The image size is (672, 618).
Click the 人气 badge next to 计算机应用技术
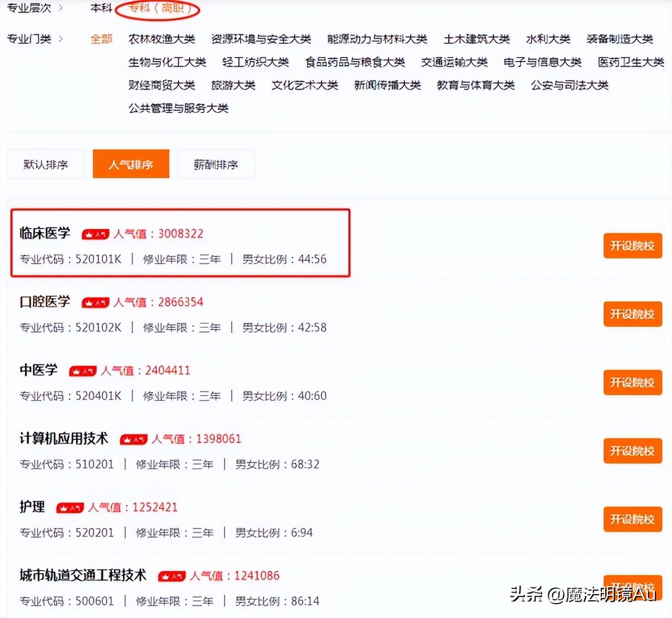(134, 439)
